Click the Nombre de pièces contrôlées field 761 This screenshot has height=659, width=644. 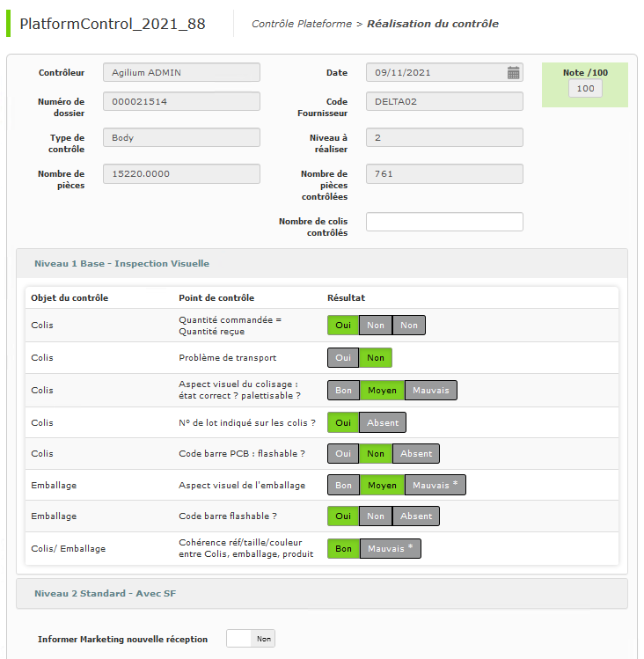(444, 173)
